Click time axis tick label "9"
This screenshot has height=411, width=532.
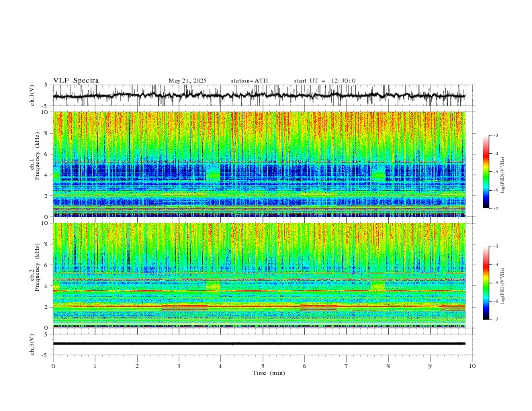pyautogui.click(x=430, y=366)
